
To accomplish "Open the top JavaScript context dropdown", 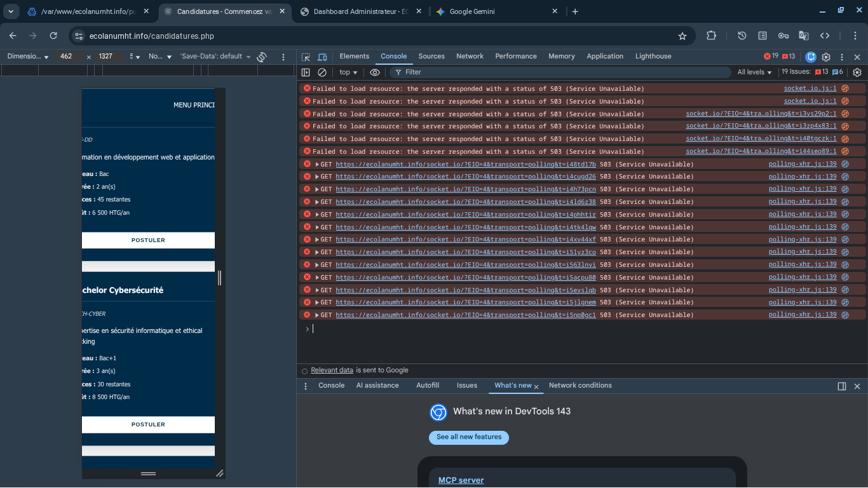I will pyautogui.click(x=348, y=72).
